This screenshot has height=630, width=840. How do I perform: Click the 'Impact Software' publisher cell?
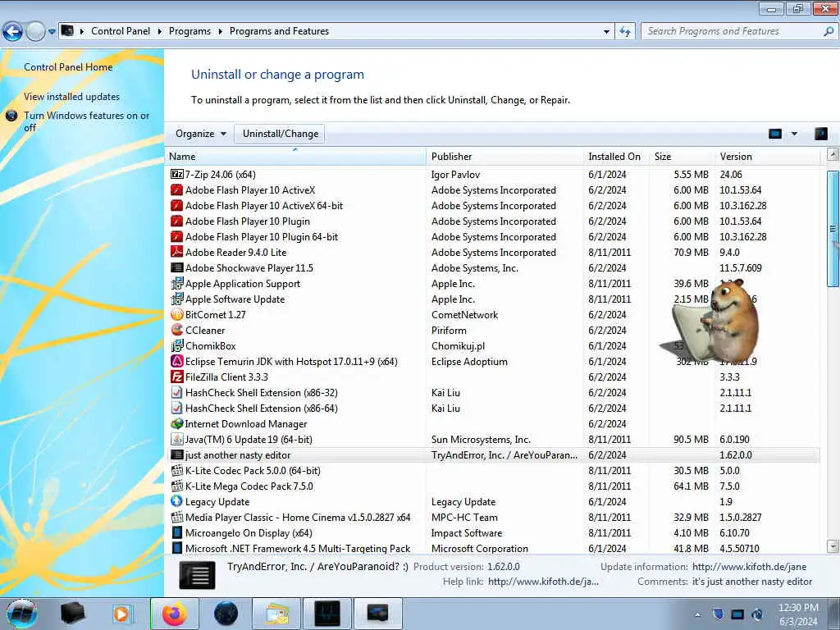pos(467,533)
